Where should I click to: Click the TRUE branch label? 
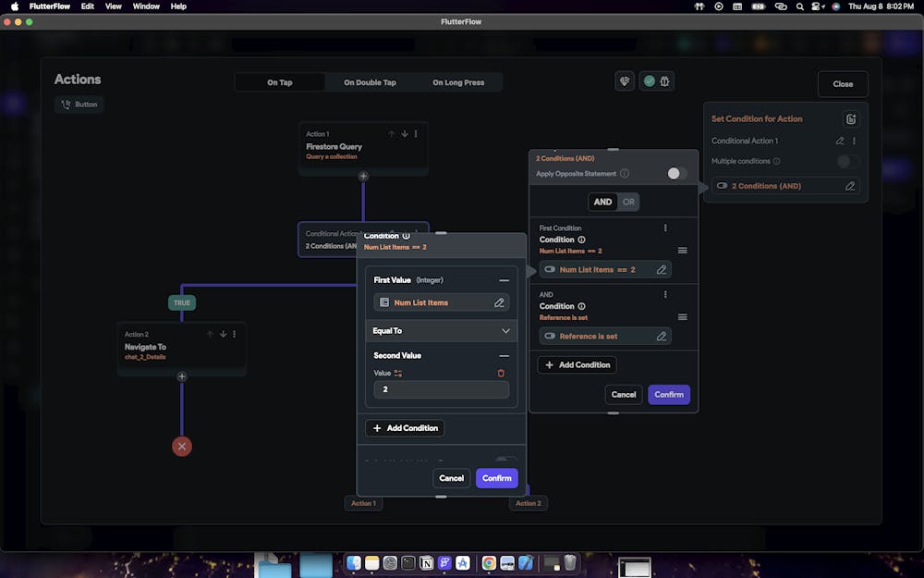click(x=182, y=303)
